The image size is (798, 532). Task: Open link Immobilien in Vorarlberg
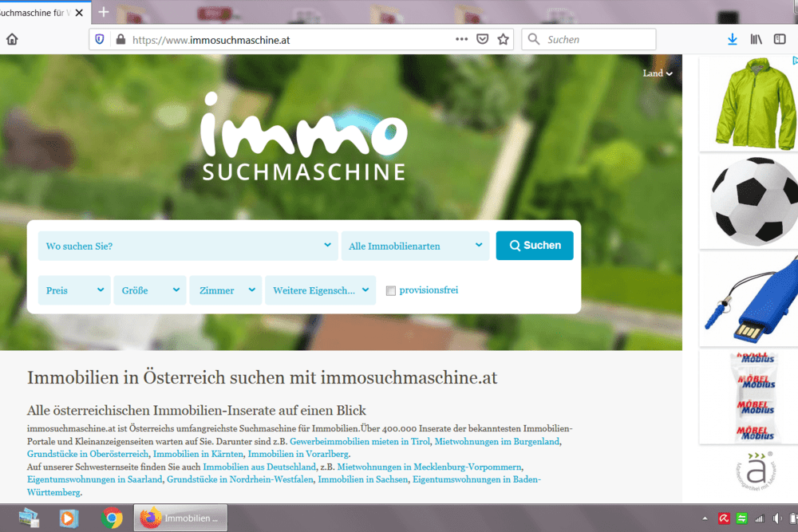point(298,454)
